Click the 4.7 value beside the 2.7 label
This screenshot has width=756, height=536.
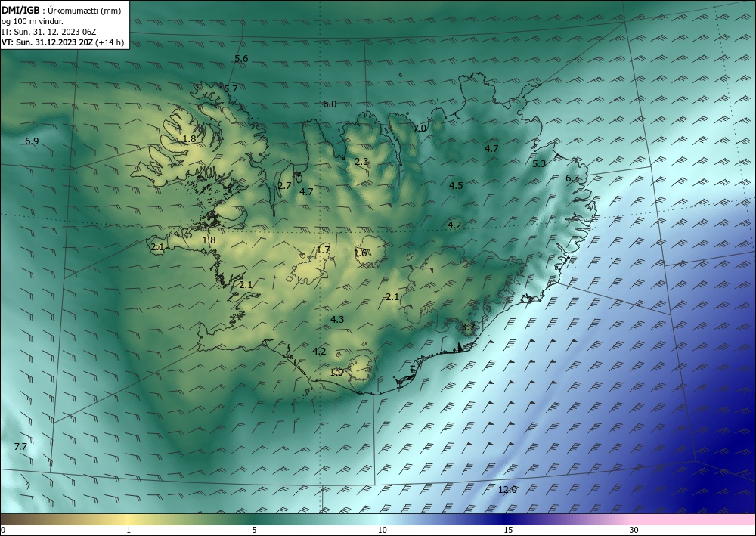[306, 191]
